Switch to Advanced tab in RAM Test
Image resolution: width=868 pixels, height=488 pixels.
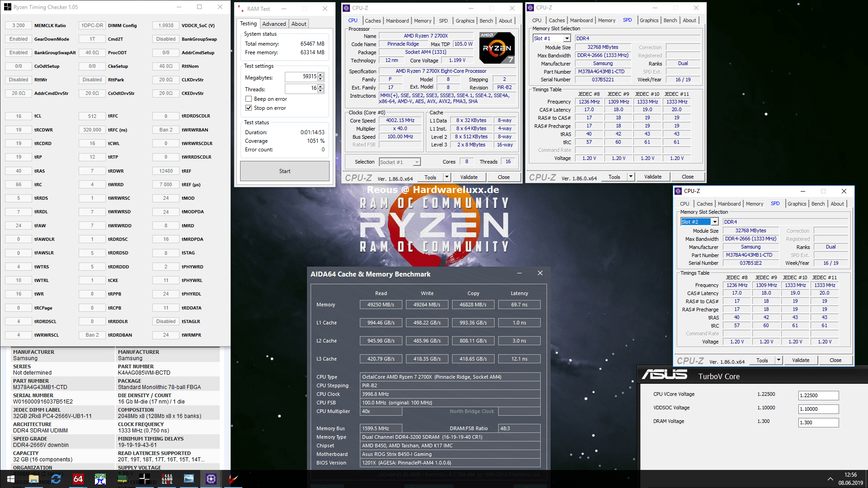[274, 24]
